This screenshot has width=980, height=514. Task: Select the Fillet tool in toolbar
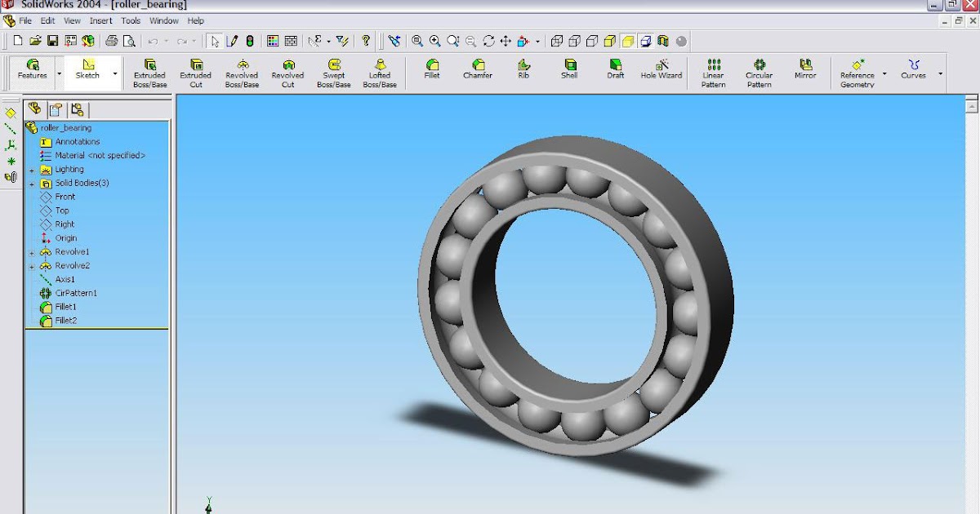click(x=432, y=69)
